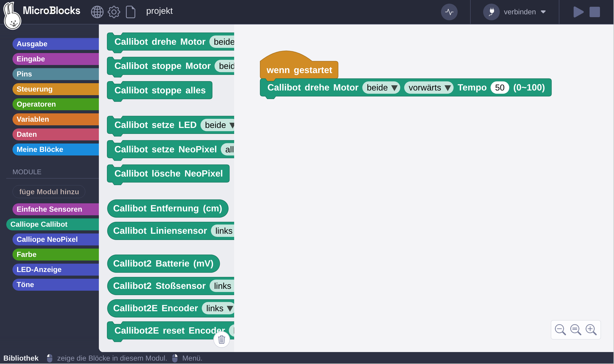The image size is (614, 364).
Task: Select the Operatoren block category
Action: 56,104
